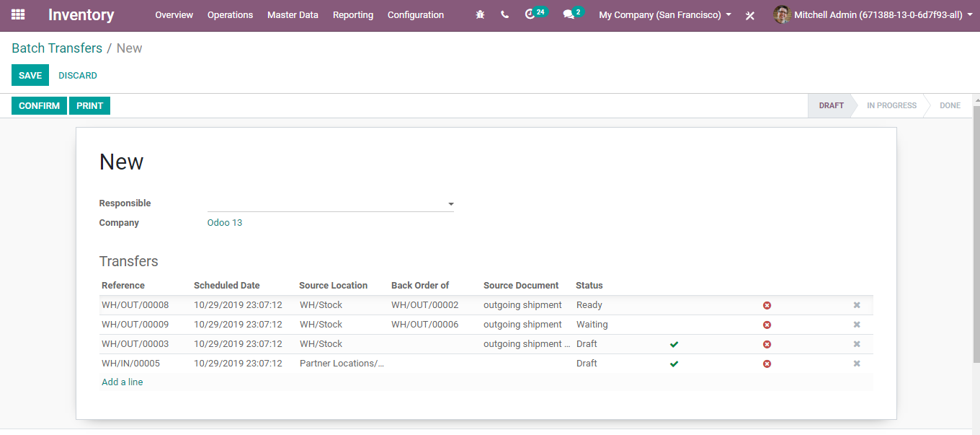Expand the Responsible dropdown arrow

(x=450, y=204)
